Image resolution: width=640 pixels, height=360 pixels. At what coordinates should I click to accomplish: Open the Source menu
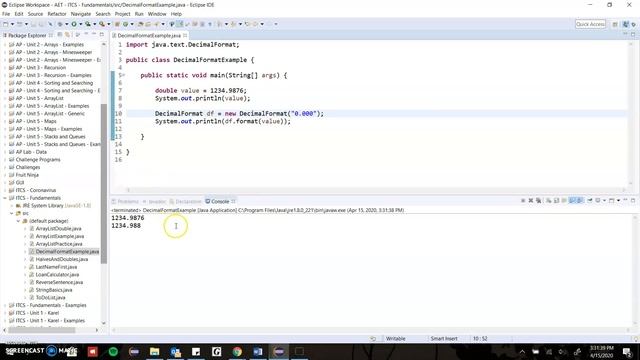click(x=35, y=14)
